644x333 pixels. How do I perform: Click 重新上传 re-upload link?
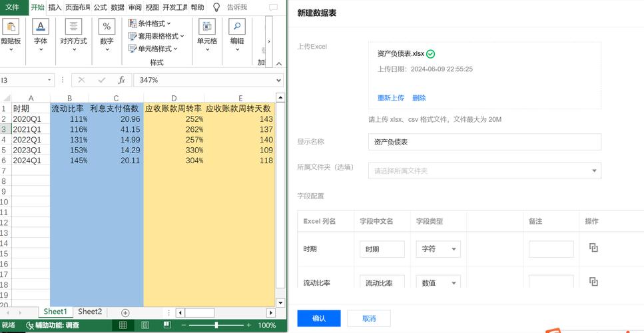[x=390, y=98]
